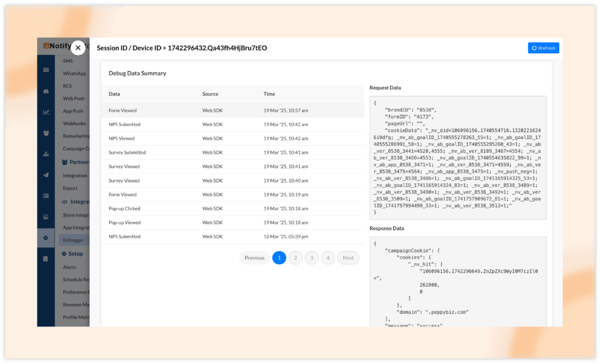Screen dimensions: 600x364
Task: Go to the Previous page
Action: tap(254, 257)
